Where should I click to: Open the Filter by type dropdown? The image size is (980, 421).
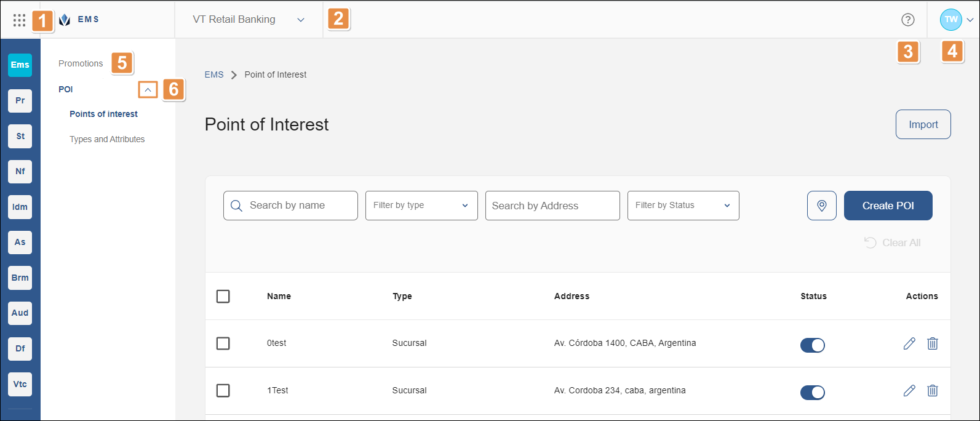coord(421,206)
